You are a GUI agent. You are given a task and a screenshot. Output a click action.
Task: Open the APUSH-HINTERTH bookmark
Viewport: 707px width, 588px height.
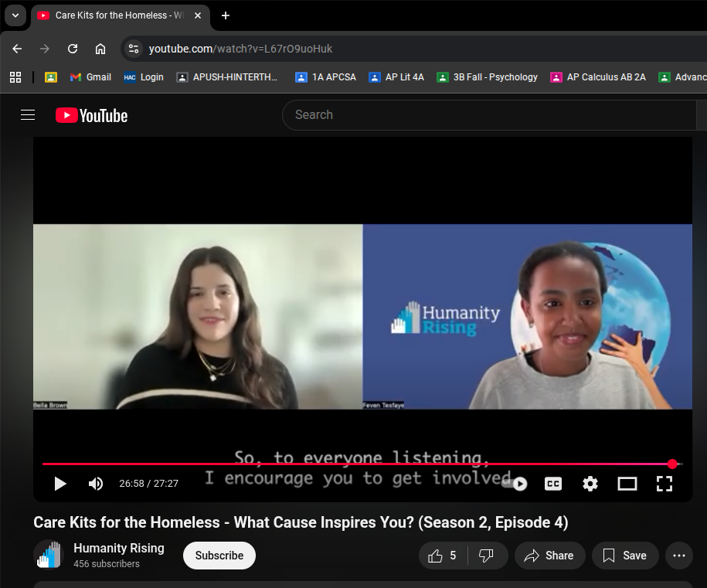click(x=227, y=77)
